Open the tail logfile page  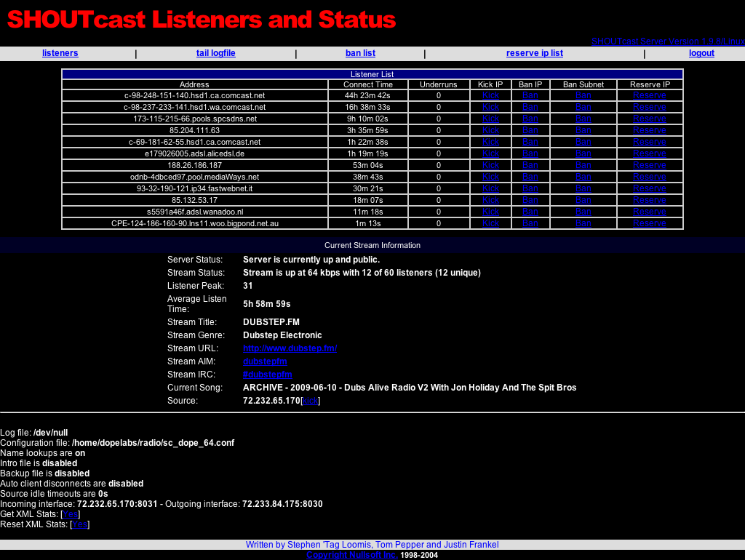point(215,53)
